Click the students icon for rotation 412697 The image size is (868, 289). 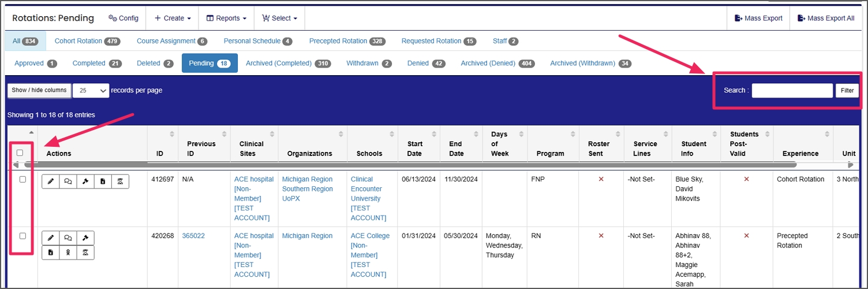click(120, 181)
